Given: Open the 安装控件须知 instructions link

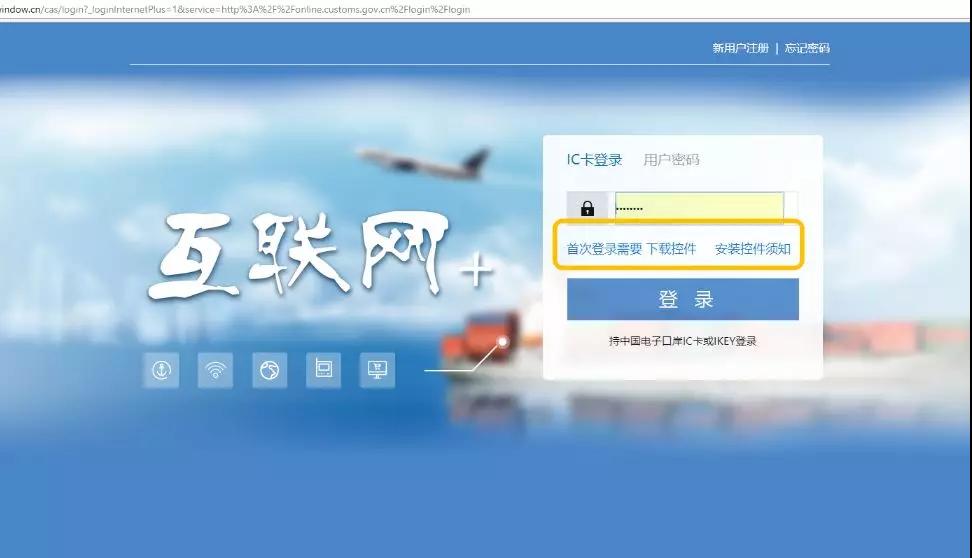Looking at the screenshot, I should (752, 249).
